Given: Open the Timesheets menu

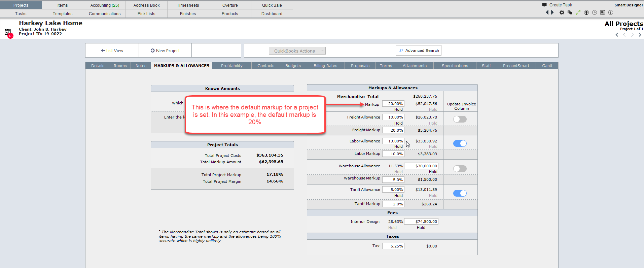Looking at the screenshot, I should (188, 5).
